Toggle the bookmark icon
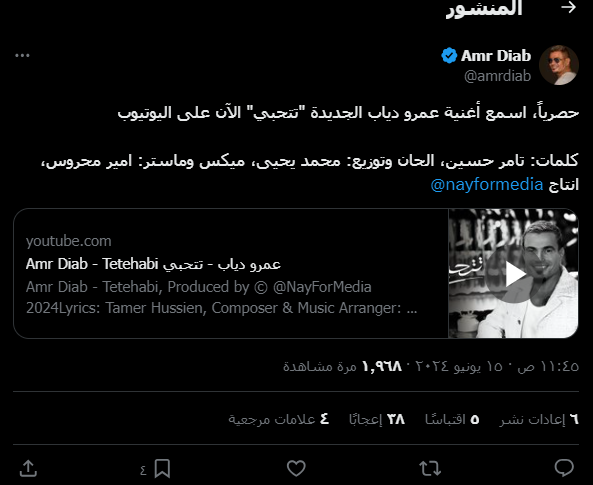The height and width of the screenshot is (485, 593). 162,468
